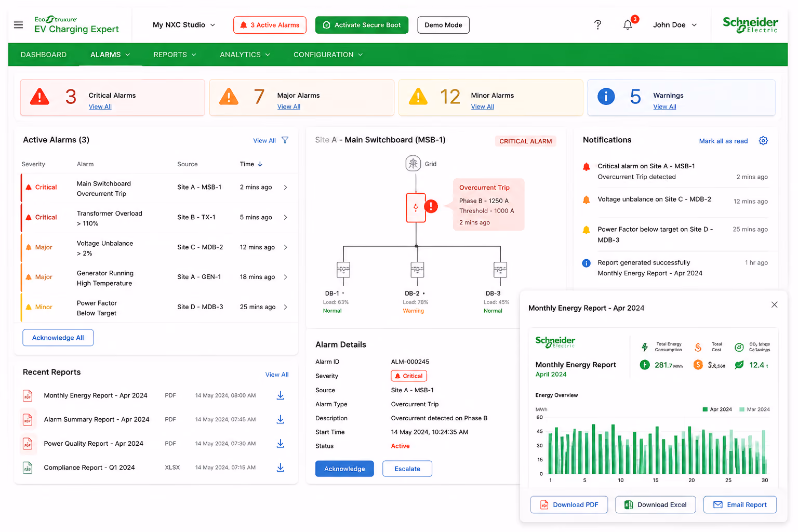Click the Grid source icon in diagram

click(413, 164)
